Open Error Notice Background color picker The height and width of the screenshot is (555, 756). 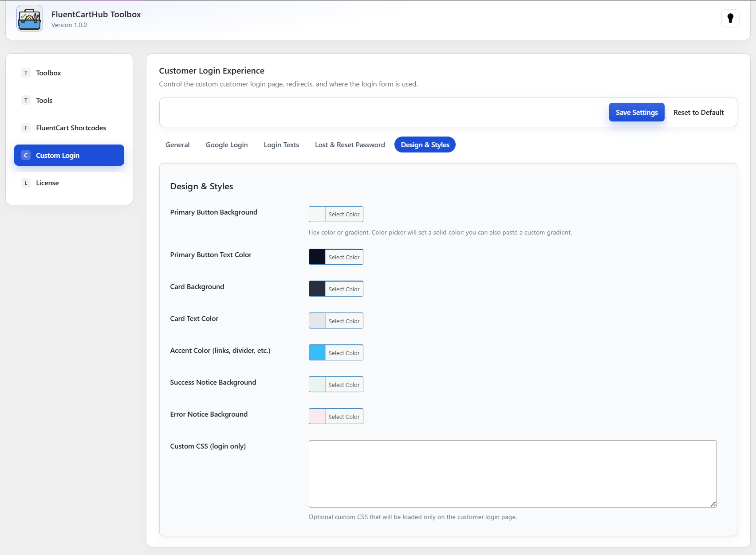(336, 417)
